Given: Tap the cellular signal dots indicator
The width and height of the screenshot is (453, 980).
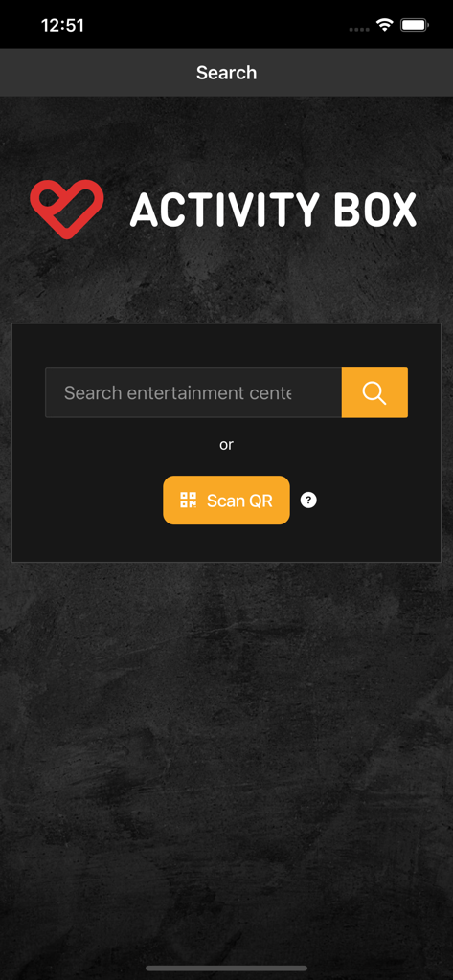Looking at the screenshot, I should pos(358,29).
